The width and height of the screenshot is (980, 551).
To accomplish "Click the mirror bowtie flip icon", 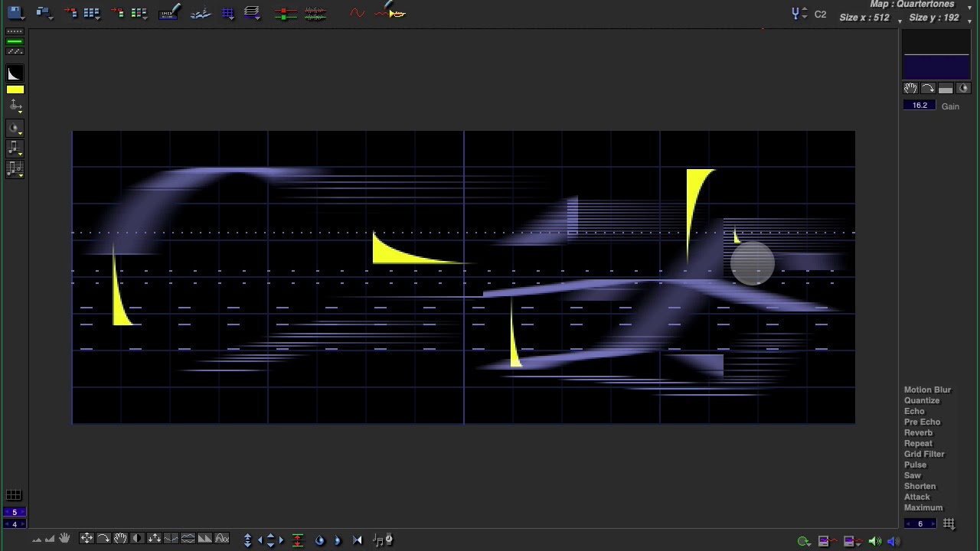I will coord(357,540).
